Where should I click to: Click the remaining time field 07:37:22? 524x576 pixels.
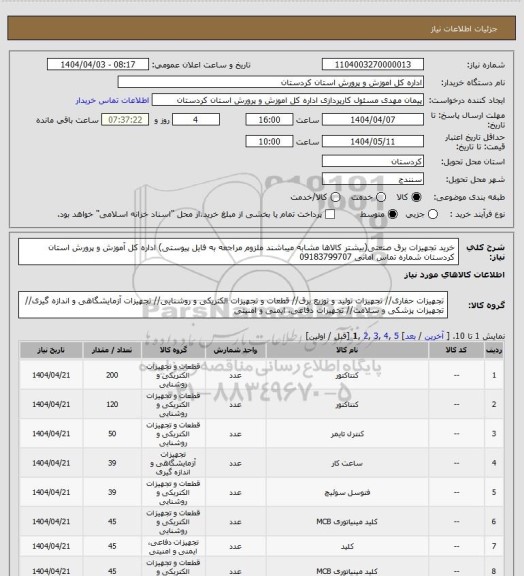tap(125, 120)
